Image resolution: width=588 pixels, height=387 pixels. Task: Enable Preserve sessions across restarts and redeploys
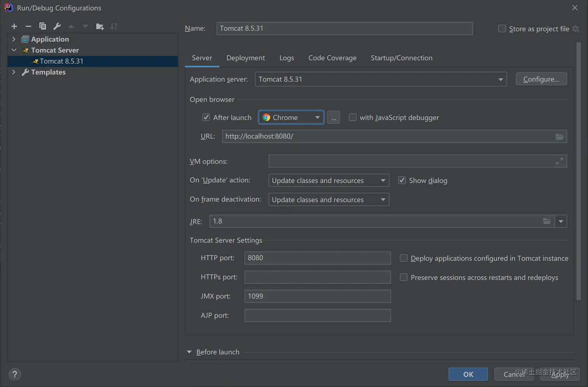tap(404, 277)
